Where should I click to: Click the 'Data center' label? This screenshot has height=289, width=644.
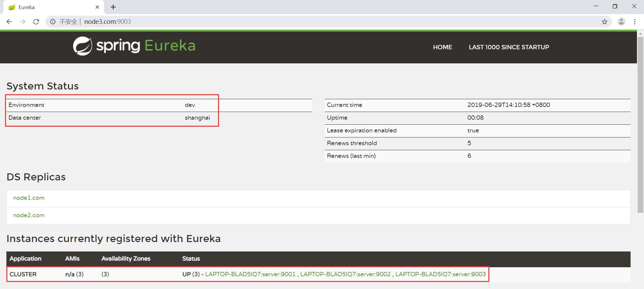click(x=24, y=118)
